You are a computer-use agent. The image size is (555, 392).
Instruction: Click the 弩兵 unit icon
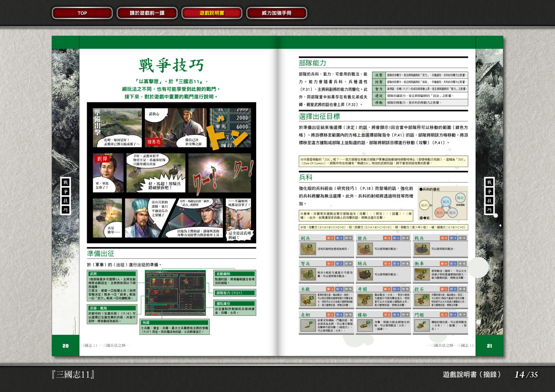tap(307, 274)
